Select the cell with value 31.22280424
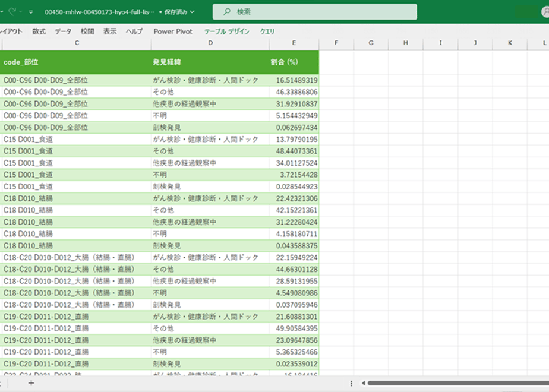549x392 pixels. (294, 222)
